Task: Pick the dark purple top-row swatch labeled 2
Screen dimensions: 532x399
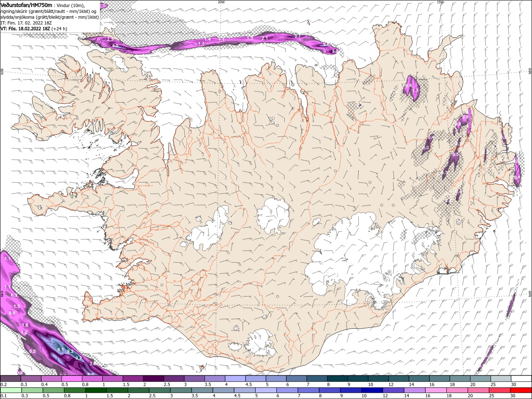Action: (x=153, y=378)
